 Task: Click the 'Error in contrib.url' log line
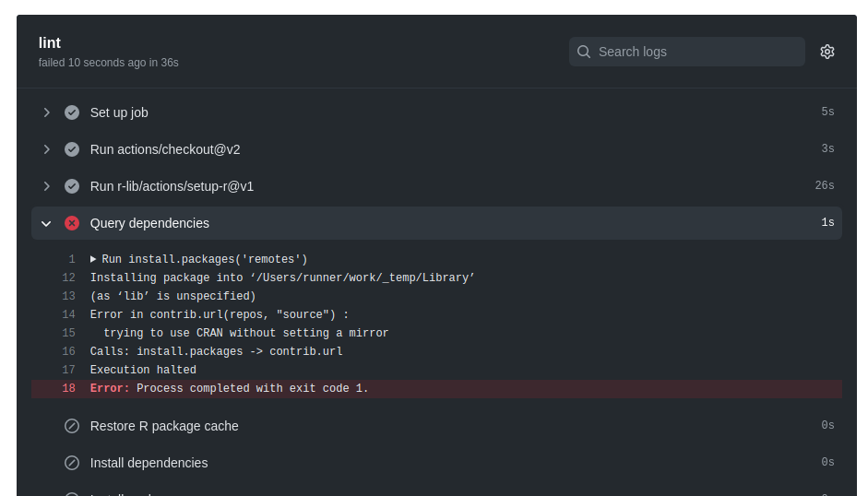pyautogui.click(x=220, y=314)
